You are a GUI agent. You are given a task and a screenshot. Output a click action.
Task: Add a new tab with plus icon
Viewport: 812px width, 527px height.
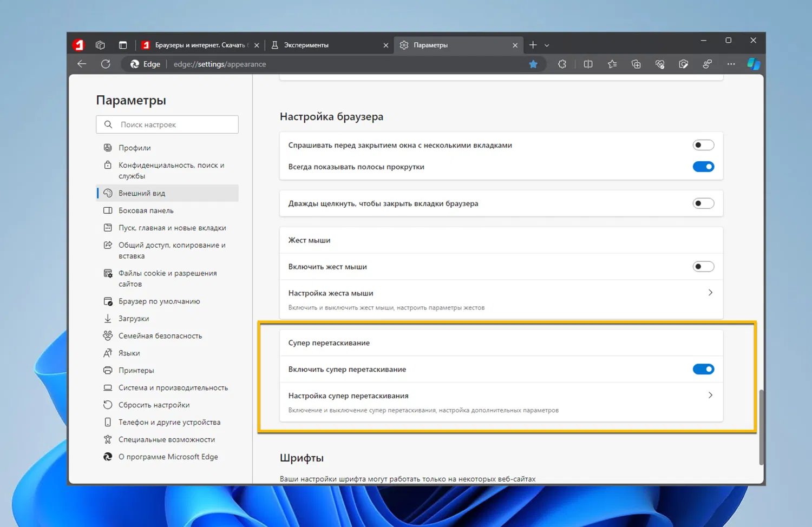(x=533, y=45)
